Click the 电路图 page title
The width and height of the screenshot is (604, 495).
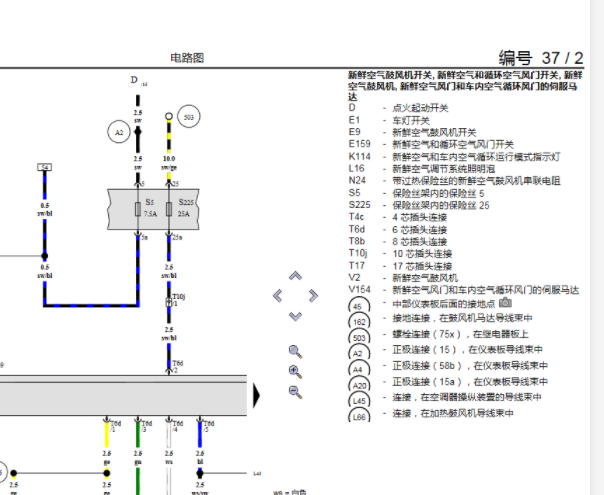pyautogui.click(x=187, y=58)
